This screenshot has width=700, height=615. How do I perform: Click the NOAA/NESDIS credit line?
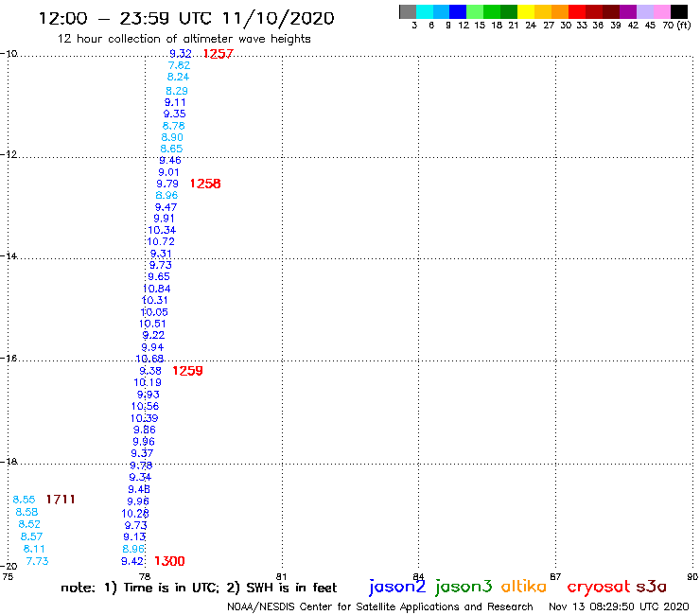click(x=380, y=607)
